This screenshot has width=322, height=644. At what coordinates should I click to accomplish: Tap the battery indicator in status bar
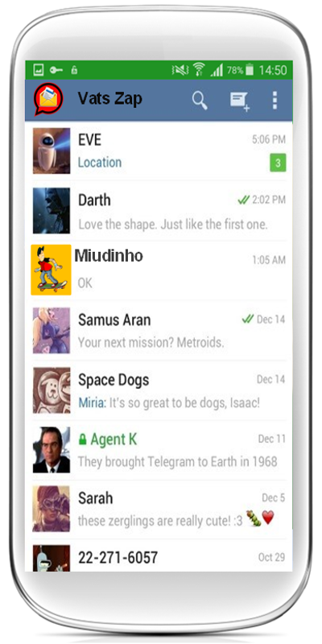point(250,70)
